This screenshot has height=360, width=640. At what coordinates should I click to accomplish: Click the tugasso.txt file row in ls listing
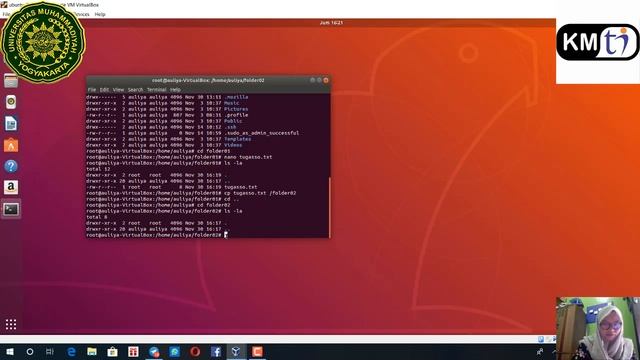click(172, 187)
